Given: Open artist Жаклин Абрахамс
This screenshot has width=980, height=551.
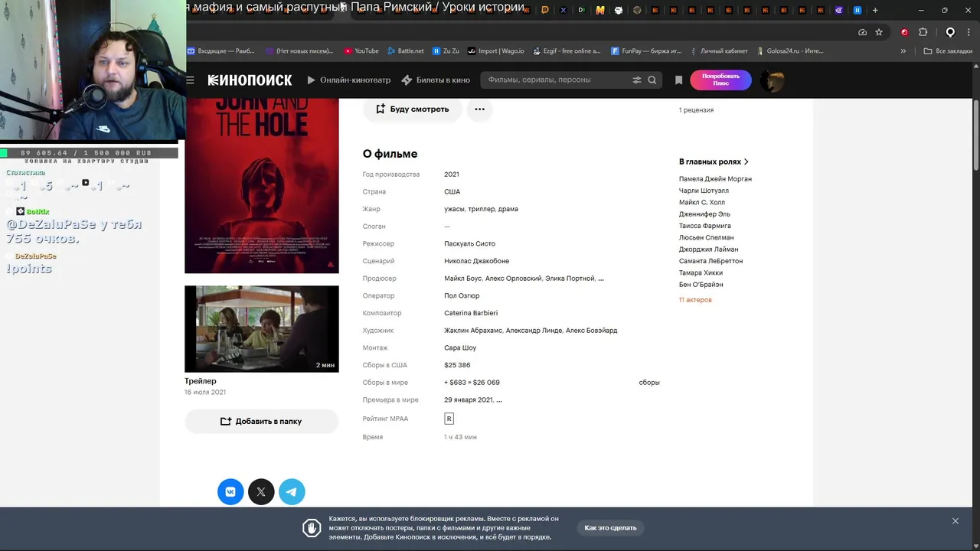Looking at the screenshot, I should pyautogui.click(x=473, y=331).
